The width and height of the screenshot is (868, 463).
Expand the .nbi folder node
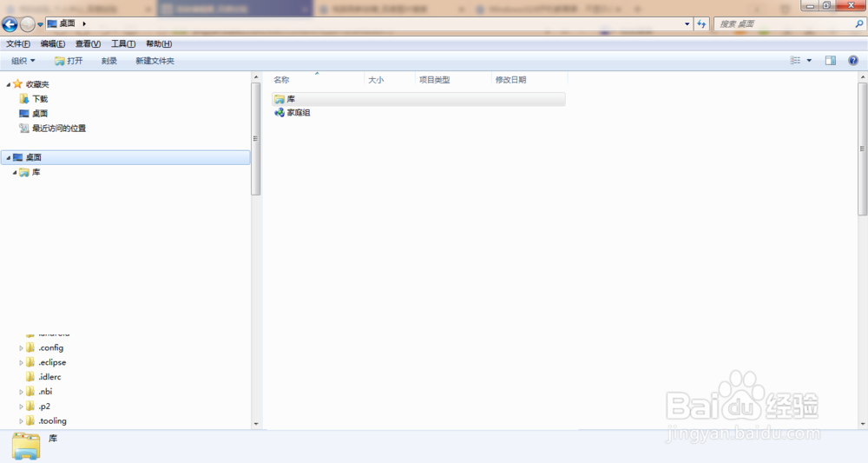[x=21, y=392]
